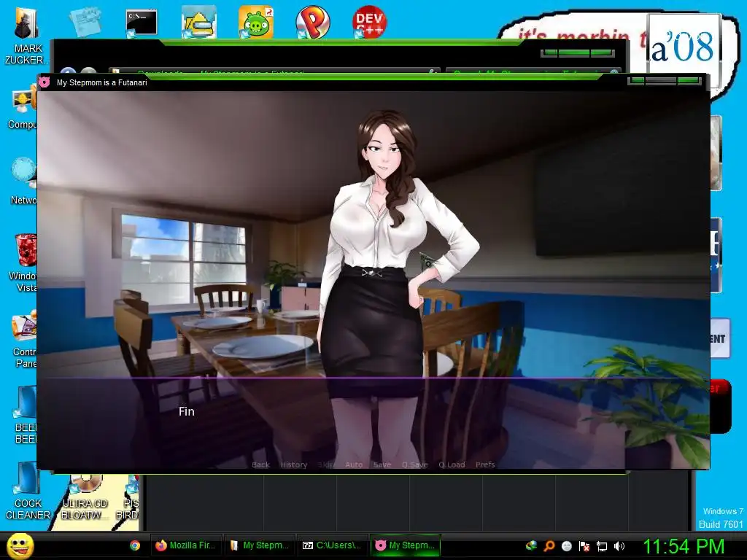
Task: Open History in the game quick menu
Action: coord(294,464)
